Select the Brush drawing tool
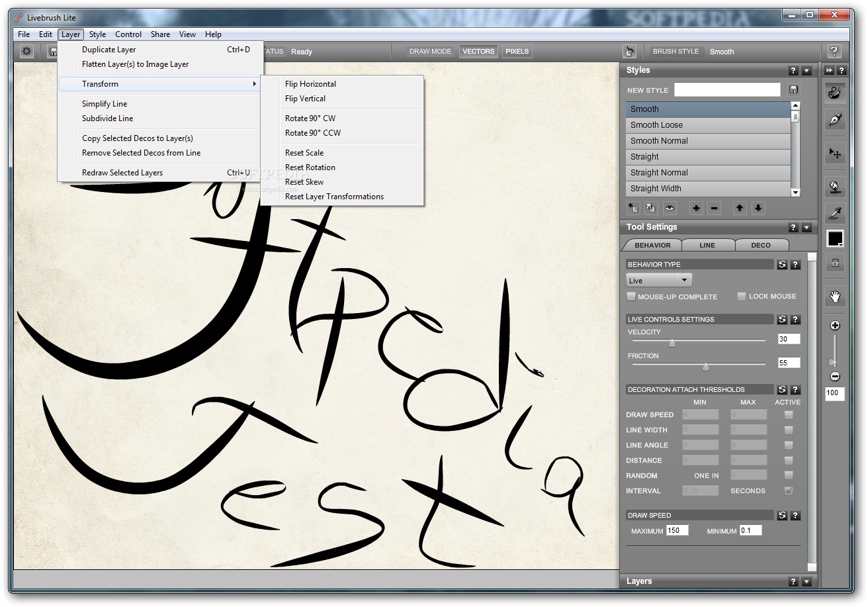Screen dimensions: 868x607 pos(835,92)
